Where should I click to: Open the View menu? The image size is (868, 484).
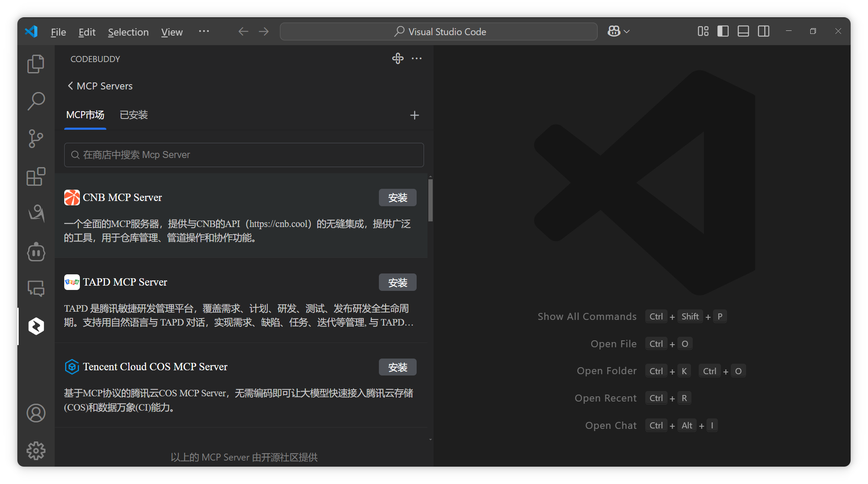point(171,32)
